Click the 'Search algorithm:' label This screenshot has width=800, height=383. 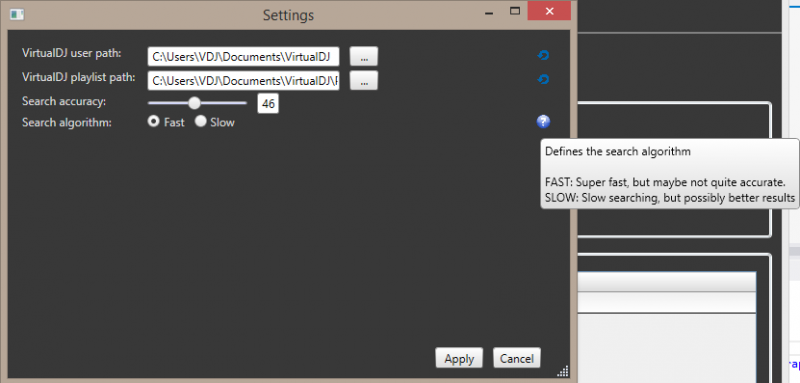(66, 122)
